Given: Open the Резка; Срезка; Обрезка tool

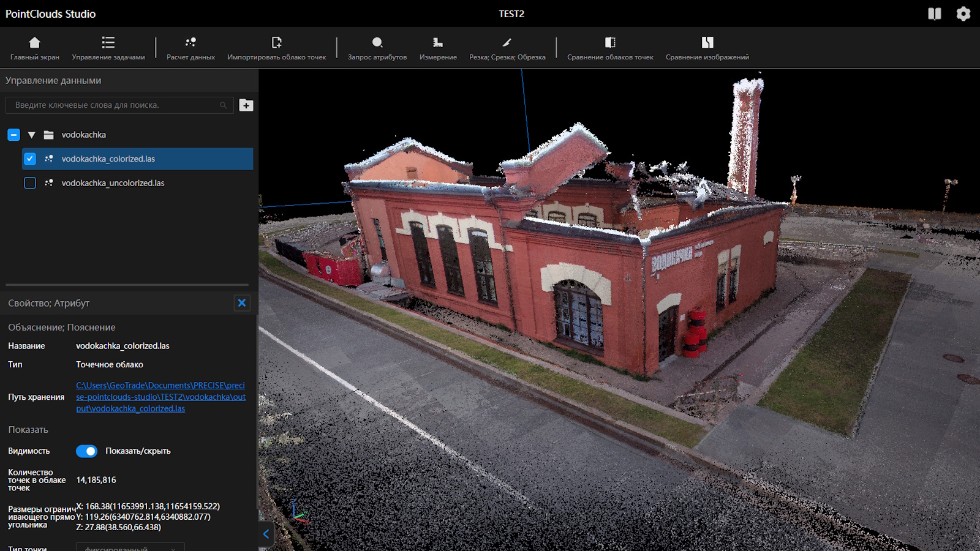Looking at the screenshot, I should pos(507,48).
